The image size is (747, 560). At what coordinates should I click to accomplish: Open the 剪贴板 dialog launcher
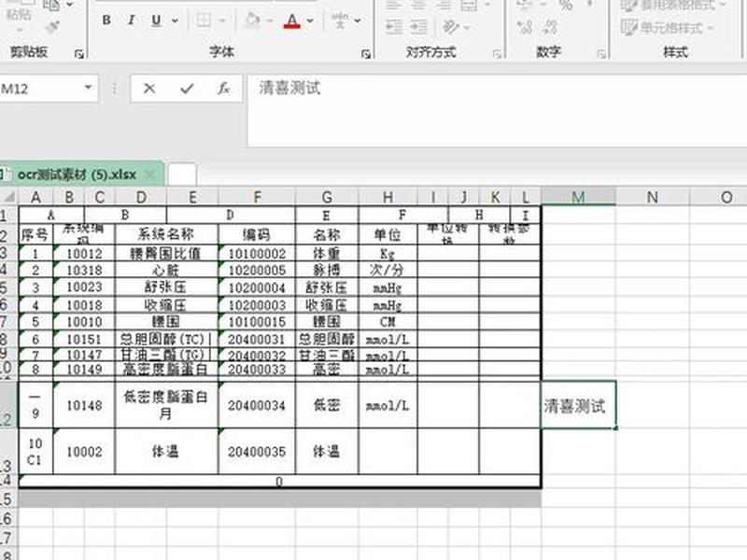point(79,54)
